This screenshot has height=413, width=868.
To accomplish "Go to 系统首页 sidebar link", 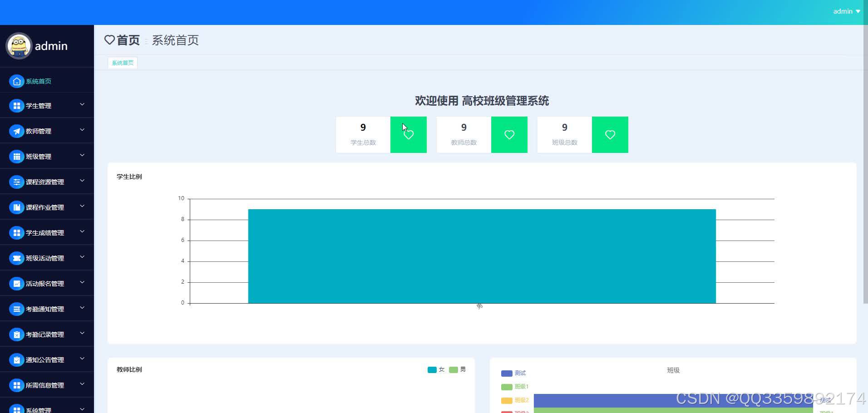I will [x=39, y=81].
